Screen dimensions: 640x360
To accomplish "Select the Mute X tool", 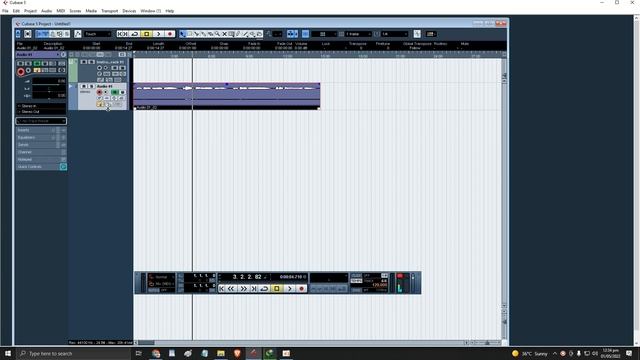I will (224, 34).
